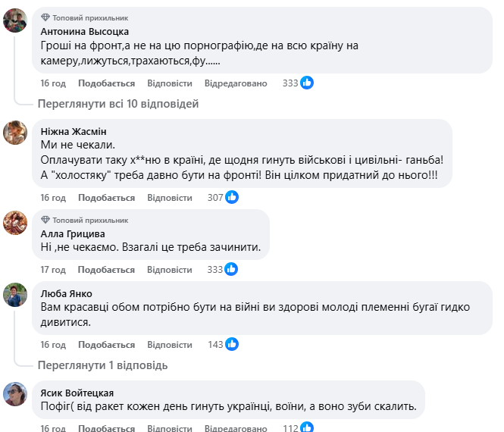The width and height of the screenshot is (504, 432).
Task: Open Люба Янко's profile name link
Action: pos(67,293)
